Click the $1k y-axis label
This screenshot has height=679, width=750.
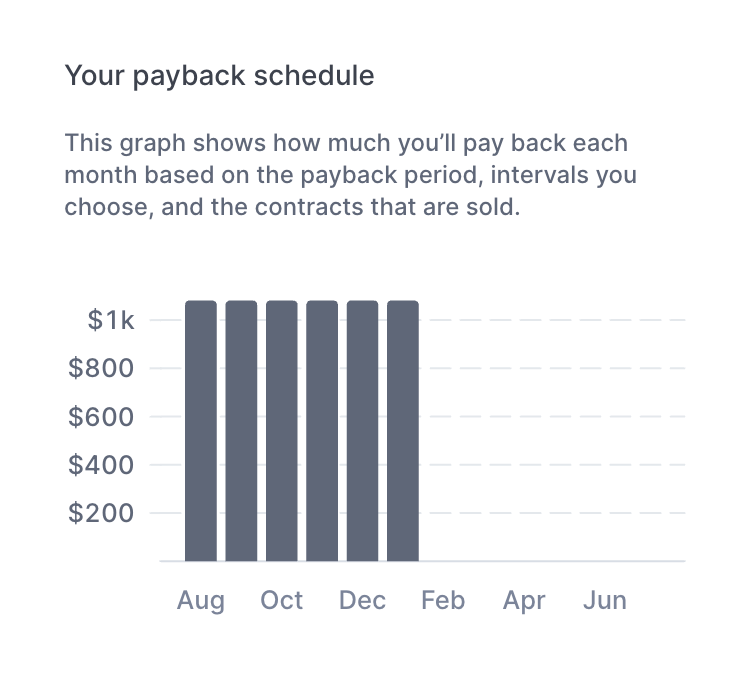(x=110, y=320)
